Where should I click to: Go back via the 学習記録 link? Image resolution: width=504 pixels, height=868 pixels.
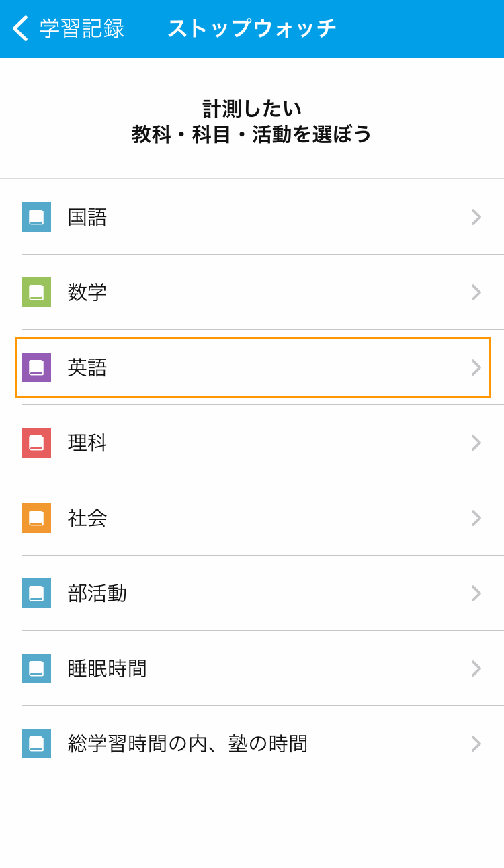pos(82,28)
